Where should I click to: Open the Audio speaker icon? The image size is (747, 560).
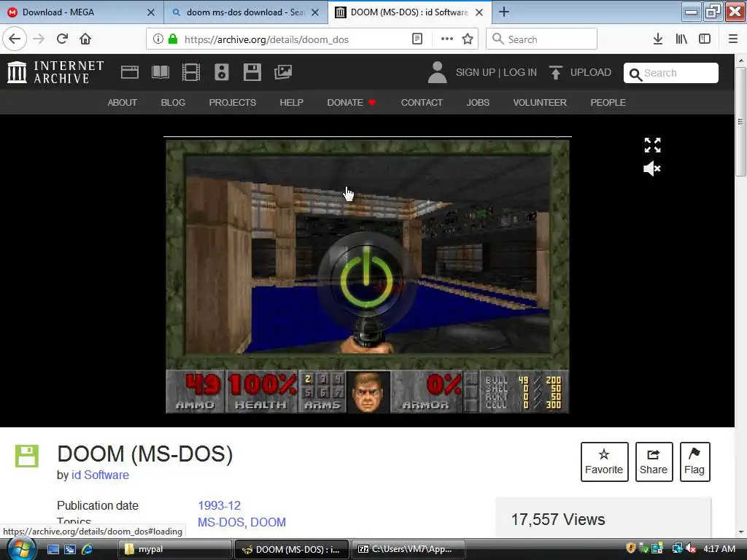coord(222,72)
